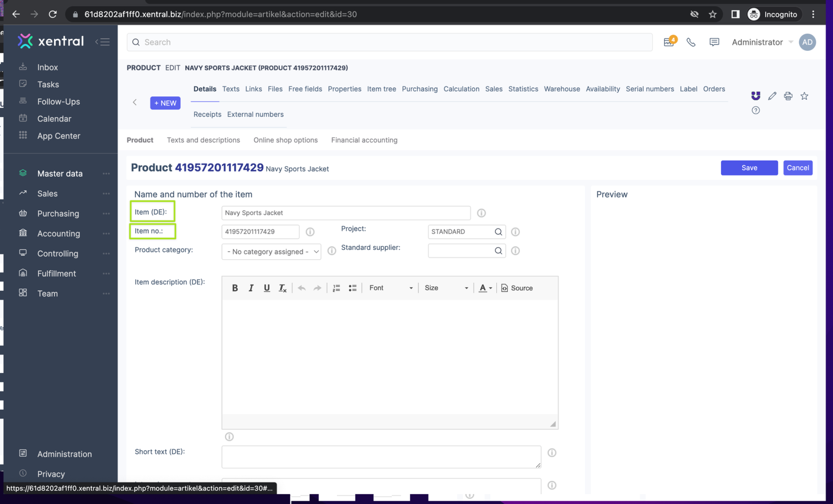Toggle bold formatting in item description editor
The image size is (833, 504).
pyautogui.click(x=235, y=288)
